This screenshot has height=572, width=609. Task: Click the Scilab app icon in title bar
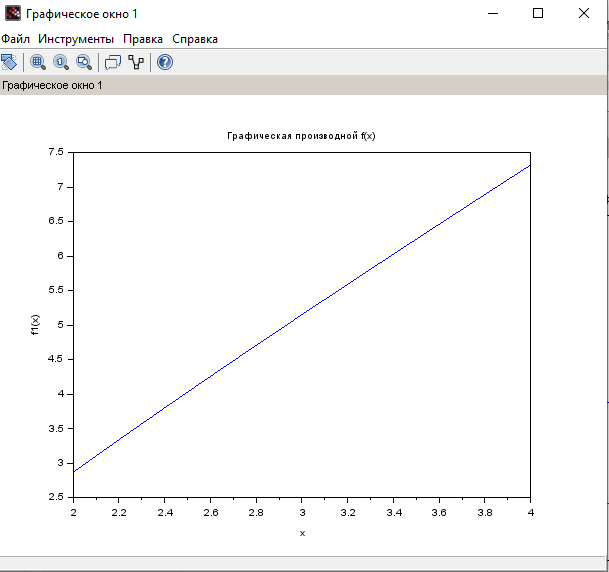click(x=13, y=14)
